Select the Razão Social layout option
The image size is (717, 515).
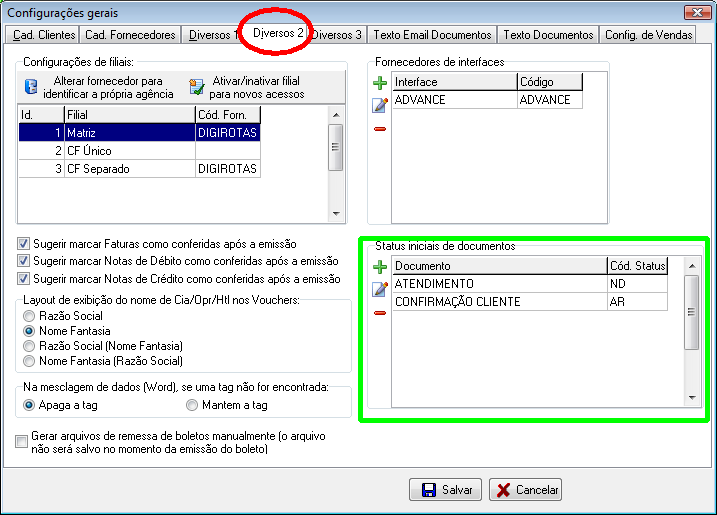point(29,316)
